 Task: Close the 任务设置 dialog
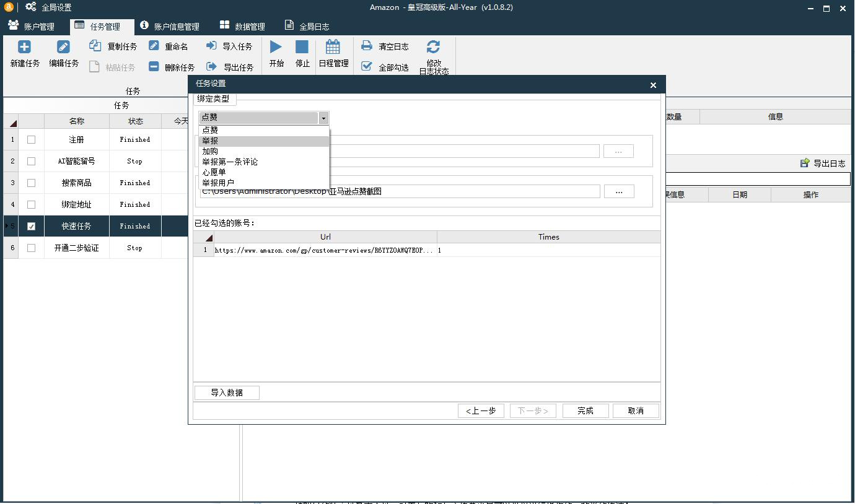pyautogui.click(x=653, y=85)
